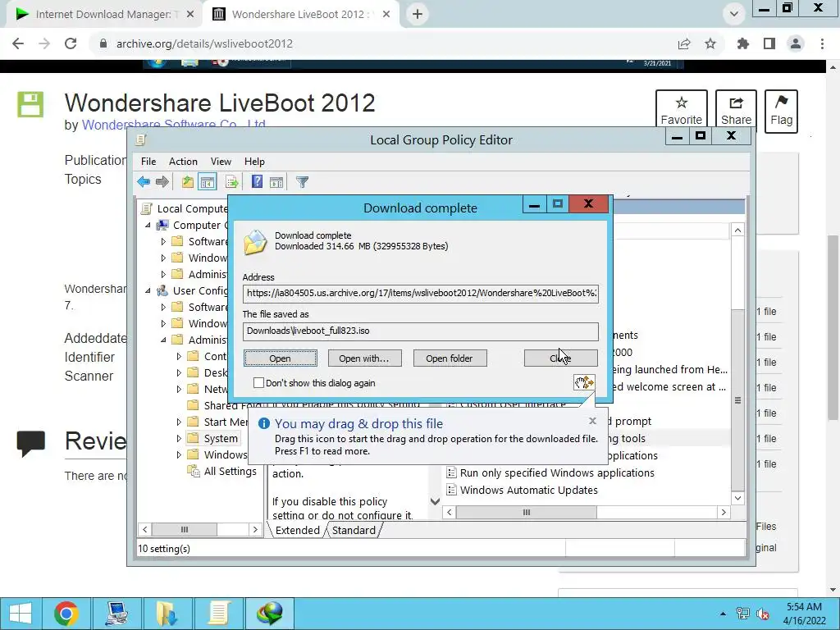
Task: Toggle the console tree show/hide icon
Action: [x=208, y=182]
